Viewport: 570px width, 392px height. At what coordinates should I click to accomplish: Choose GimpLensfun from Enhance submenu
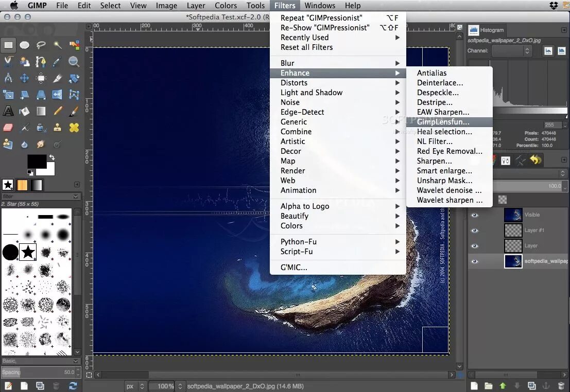(x=450, y=122)
